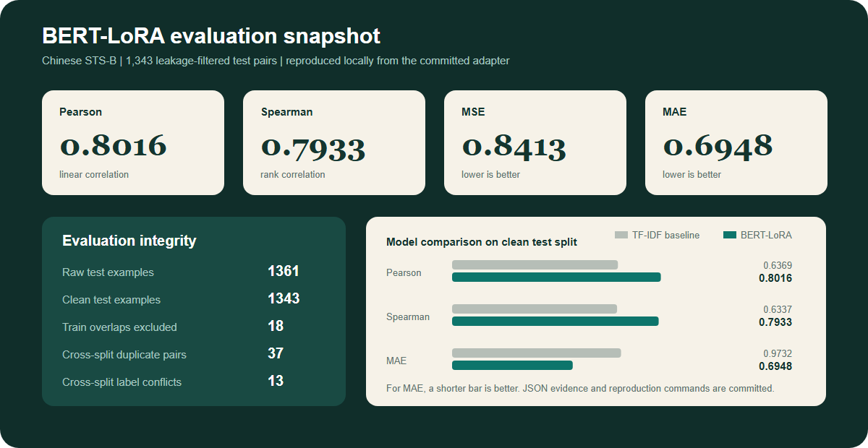Click the 'Train overlaps excluded' label

coord(119,327)
